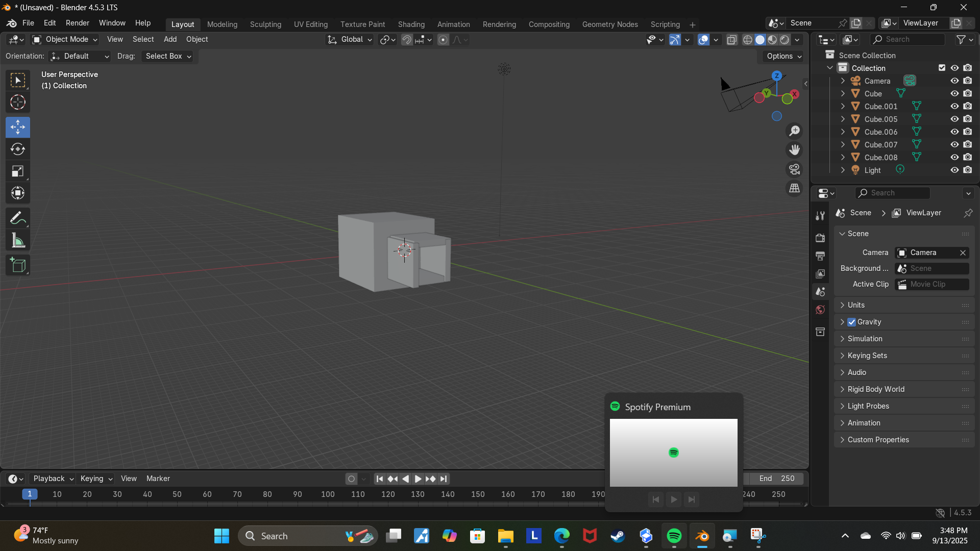This screenshot has height=551, width=980.
Task: Select the Measure tool
Action: pos(18,240)
